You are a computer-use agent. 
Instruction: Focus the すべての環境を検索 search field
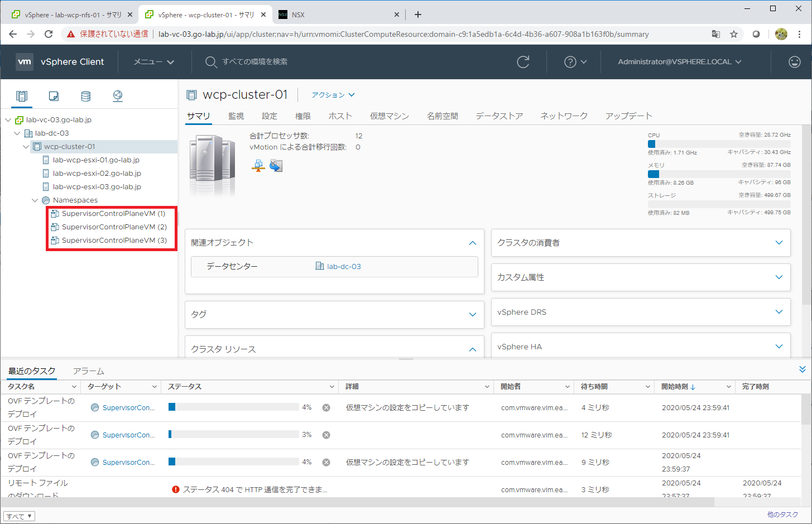(255, 62)
